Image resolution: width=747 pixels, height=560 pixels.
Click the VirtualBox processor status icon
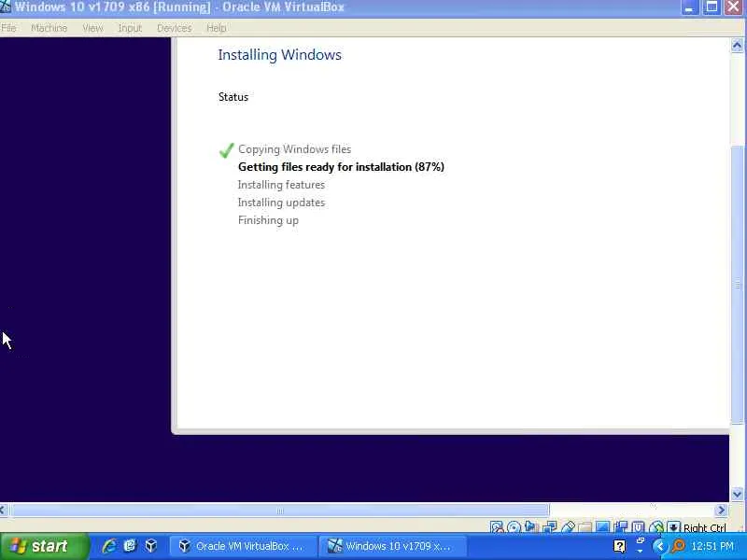point(638,526)
